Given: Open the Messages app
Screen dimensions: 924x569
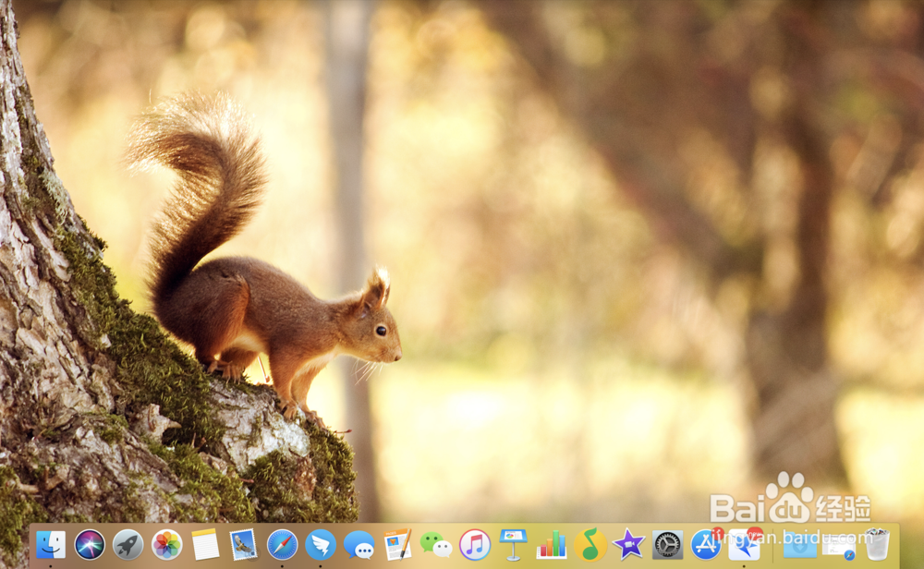Looking at the screenshot, I should 359,544.
